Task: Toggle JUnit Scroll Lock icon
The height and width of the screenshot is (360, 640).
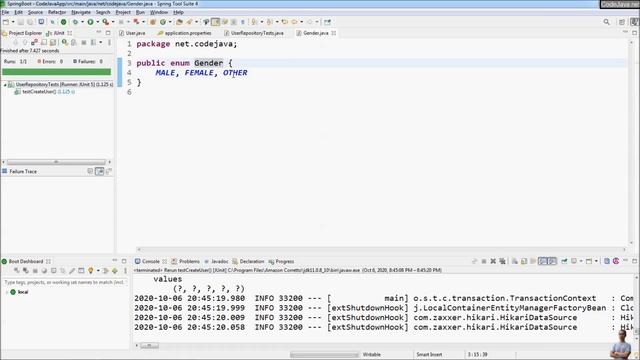Action: (53, 42)
